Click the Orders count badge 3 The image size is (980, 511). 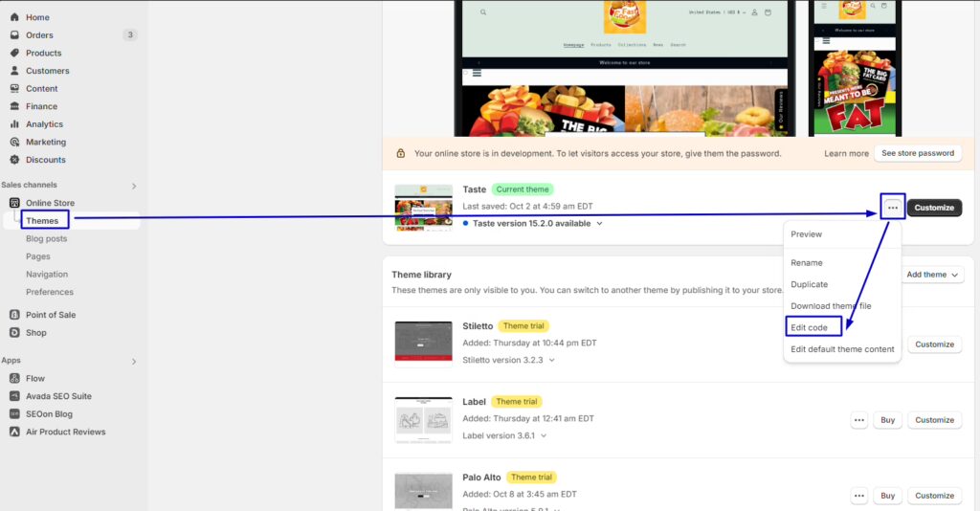point(130,35)
